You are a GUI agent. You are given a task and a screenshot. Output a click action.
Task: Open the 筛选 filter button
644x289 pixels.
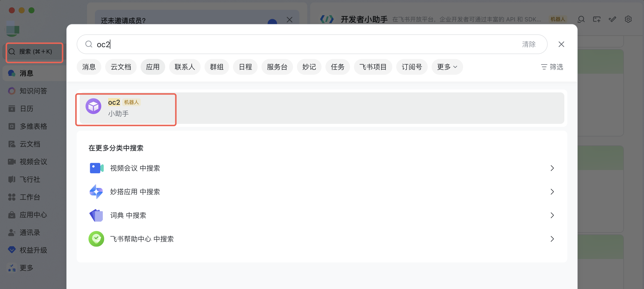[552, 67]
